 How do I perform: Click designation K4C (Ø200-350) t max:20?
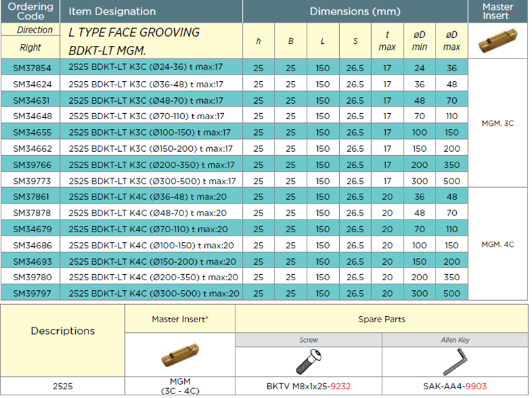(x=154, y=278)
